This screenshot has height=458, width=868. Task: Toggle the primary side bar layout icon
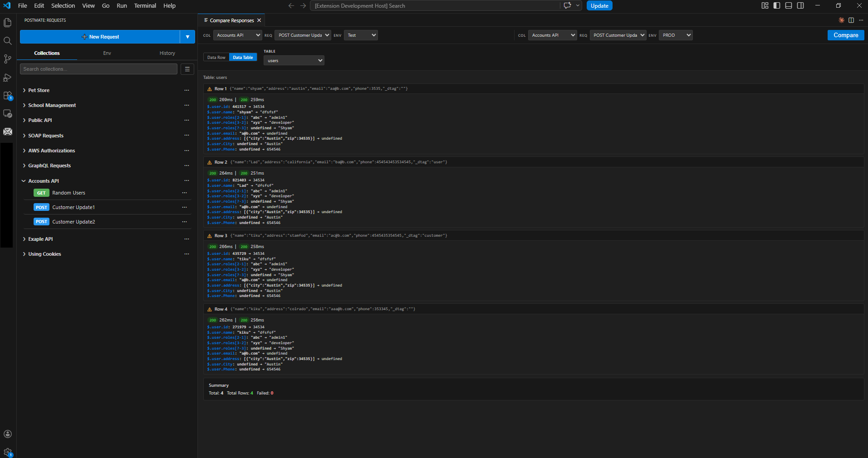[777, 5]
